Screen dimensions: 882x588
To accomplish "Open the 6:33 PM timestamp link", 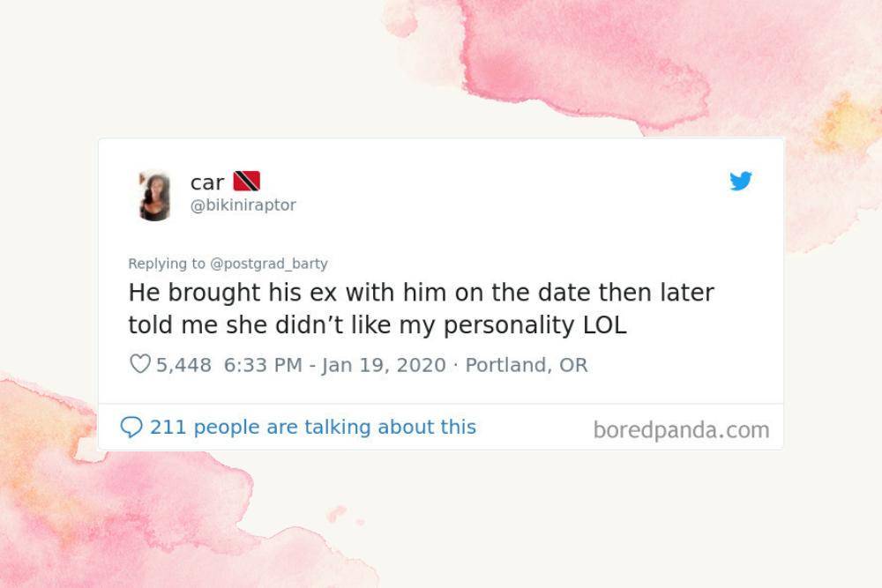I will (263, 365).
